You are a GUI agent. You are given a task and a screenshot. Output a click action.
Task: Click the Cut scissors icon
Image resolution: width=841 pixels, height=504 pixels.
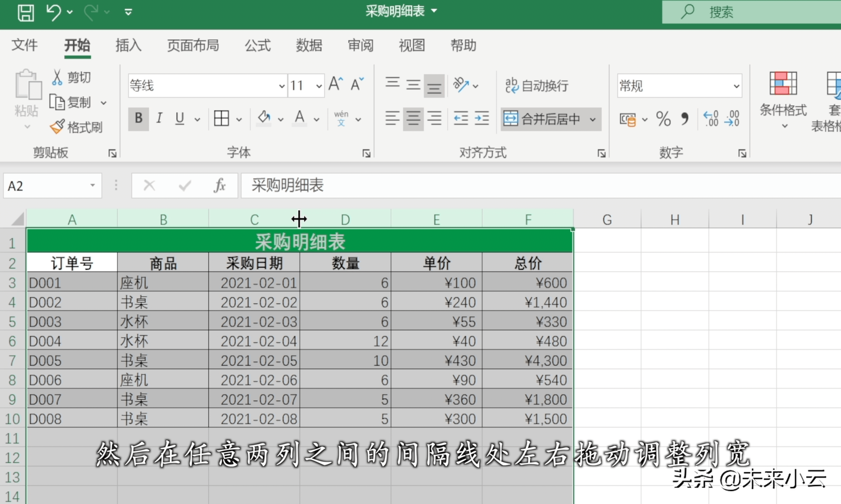pyautogui.click(x=57, y=77)
